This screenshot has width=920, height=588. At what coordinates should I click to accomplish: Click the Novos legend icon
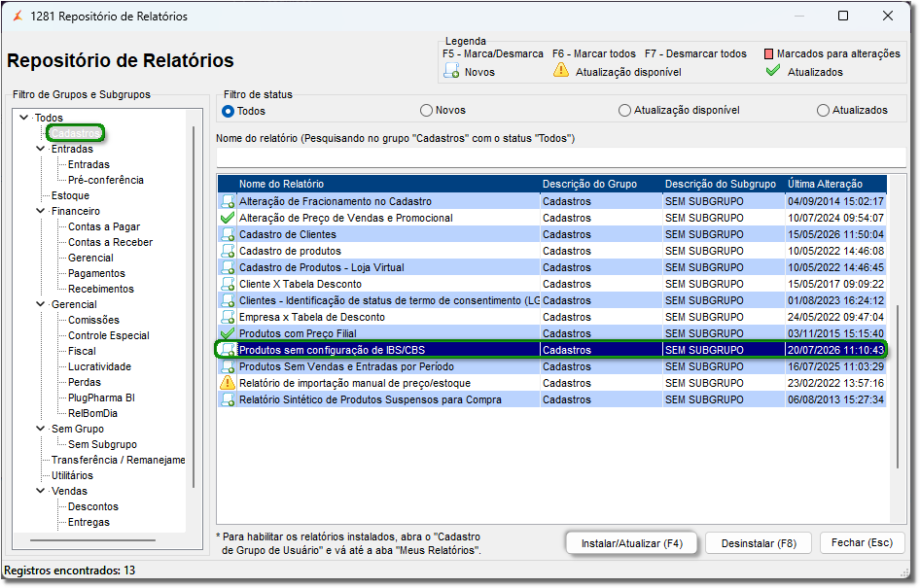click(x=451, y=71)
